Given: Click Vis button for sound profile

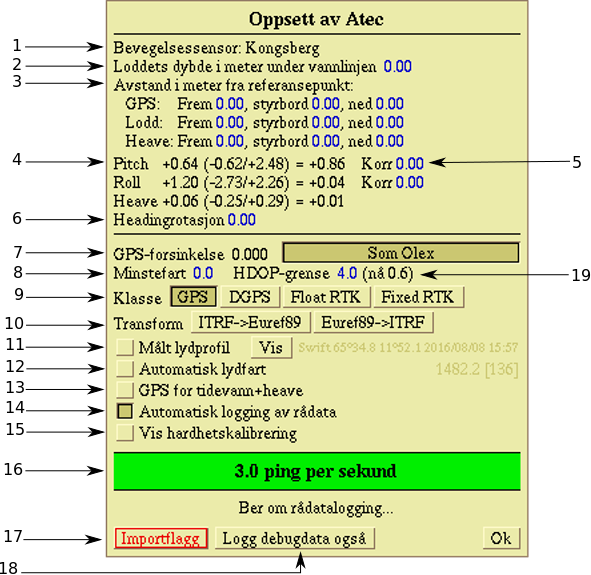Looking at the screenshot, I should [271, 347].
